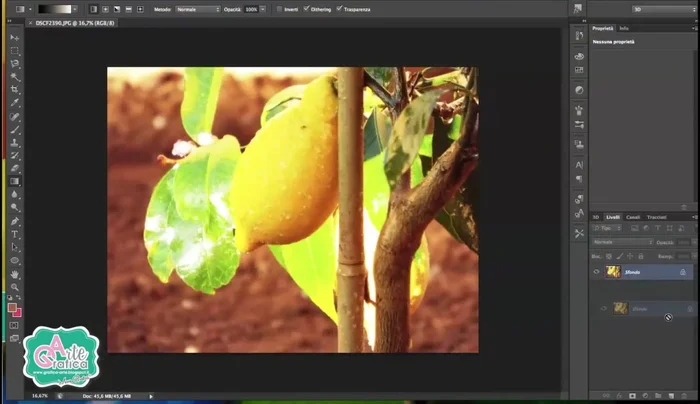Switch to the Canali tab
This screenshot has width=700, height=404.
633,216
